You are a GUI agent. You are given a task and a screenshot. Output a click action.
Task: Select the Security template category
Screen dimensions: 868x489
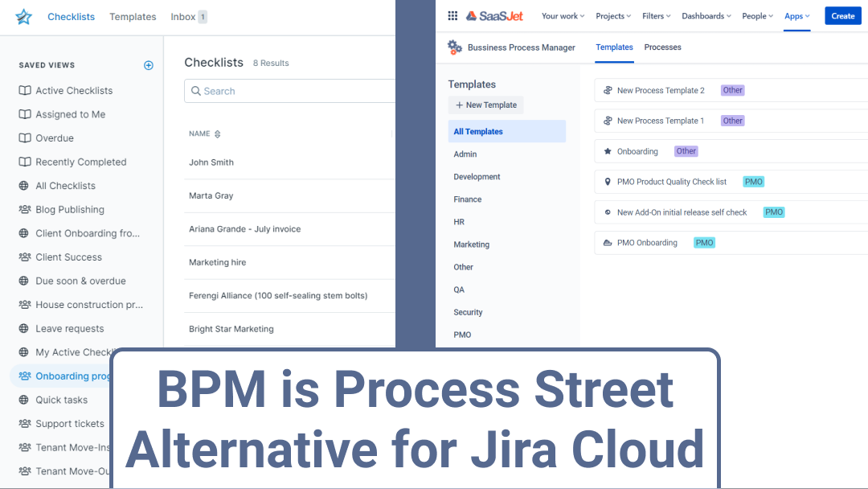click(x=469, y=312)
